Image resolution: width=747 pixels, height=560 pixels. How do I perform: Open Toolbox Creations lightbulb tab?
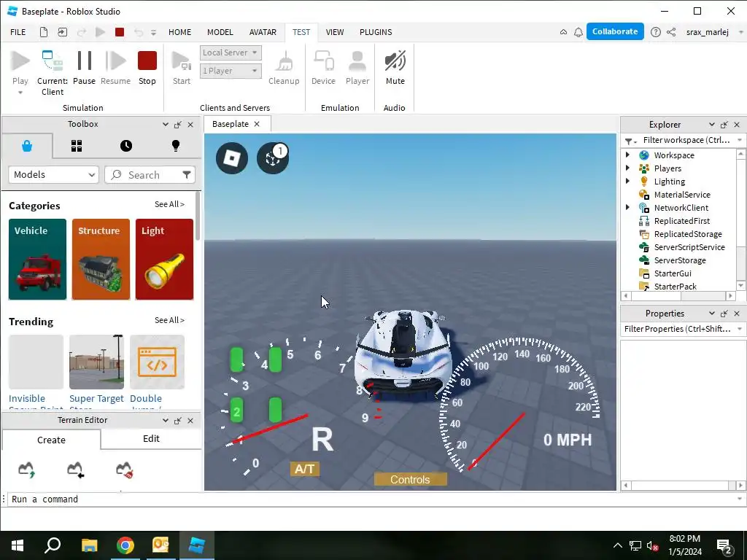[176, 146]
